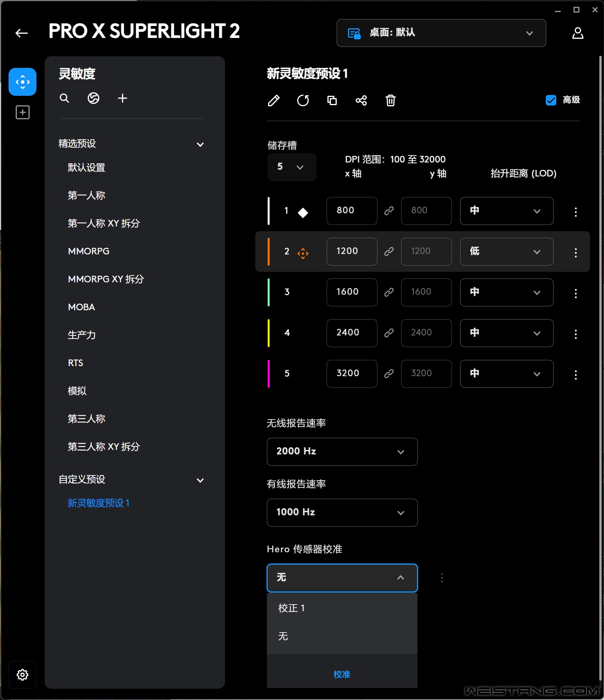
Task: Select the 第三人称 XY 拆分 preset
Action: (104, 447)
